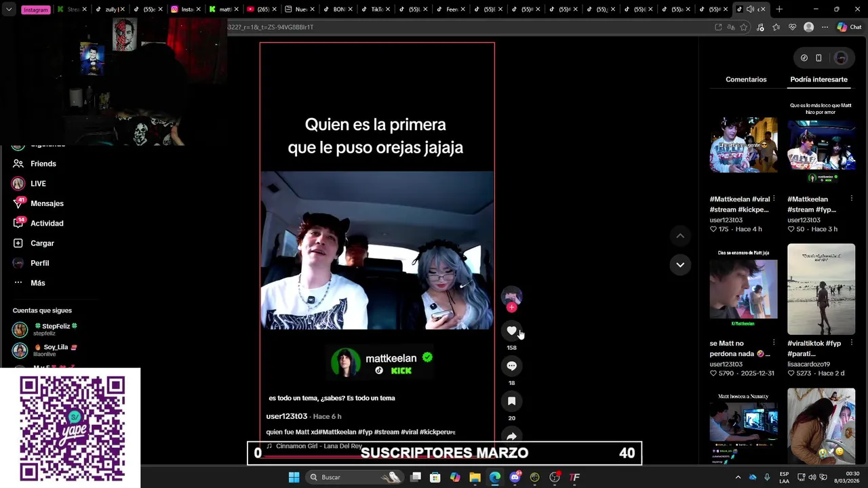Open thumbnail video with 175 likes

[743, 146]
